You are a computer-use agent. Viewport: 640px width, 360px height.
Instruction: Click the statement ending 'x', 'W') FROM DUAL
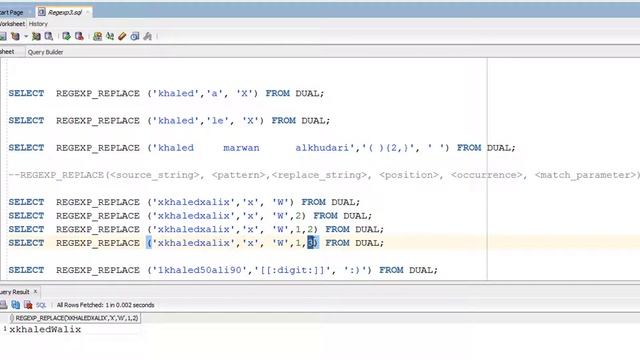click(x=184, y=202)
